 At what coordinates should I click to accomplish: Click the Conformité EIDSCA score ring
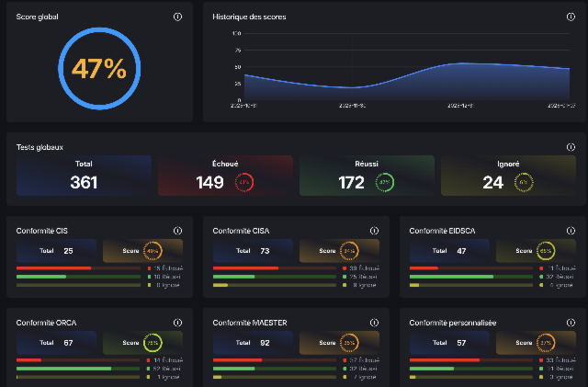(x=546, y=251)
